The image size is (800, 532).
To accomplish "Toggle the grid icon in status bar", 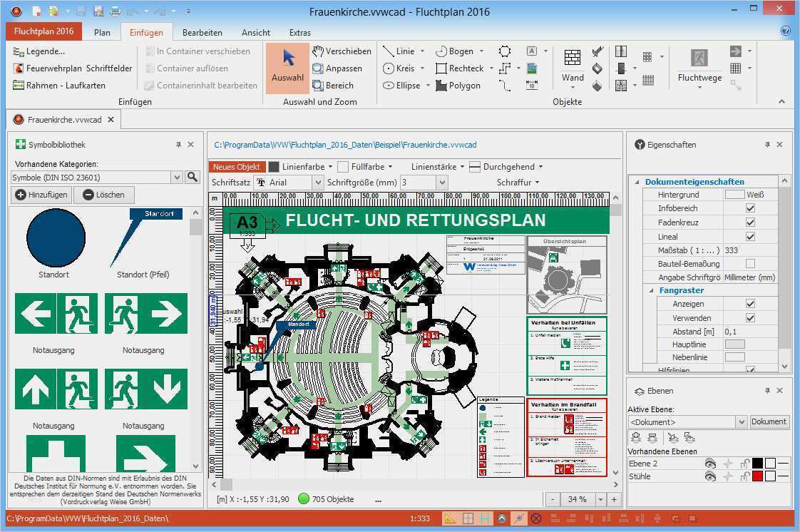I will click(x=468, y=518).
